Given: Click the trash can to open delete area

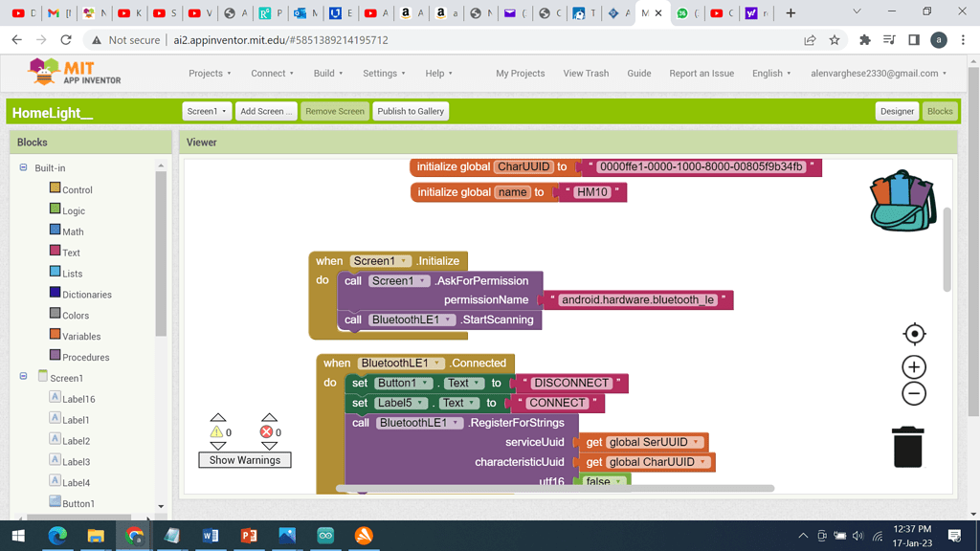Looking at the screenshot, I should pyautogui.click(x=906, y=445).
